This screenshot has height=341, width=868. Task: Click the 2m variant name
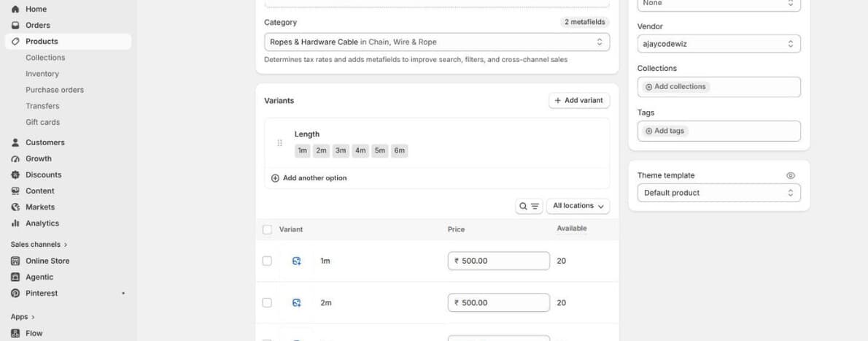click(x=325, y=303)
